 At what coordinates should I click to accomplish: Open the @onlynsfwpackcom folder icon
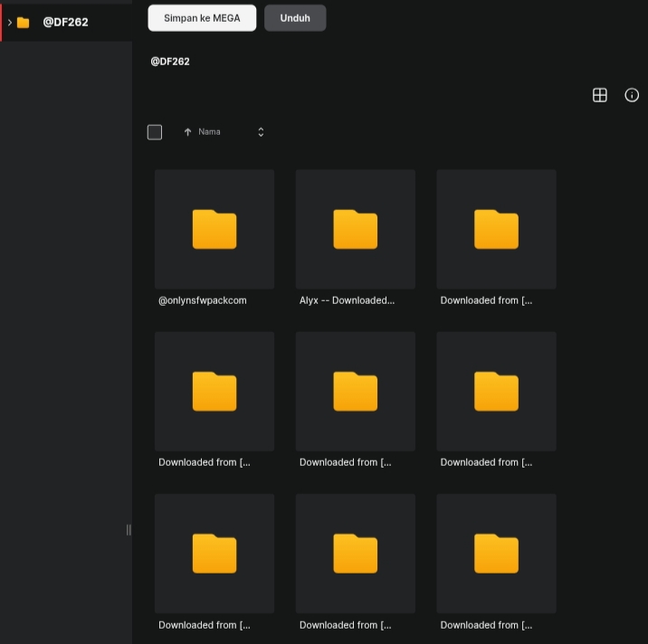[214, 229]
